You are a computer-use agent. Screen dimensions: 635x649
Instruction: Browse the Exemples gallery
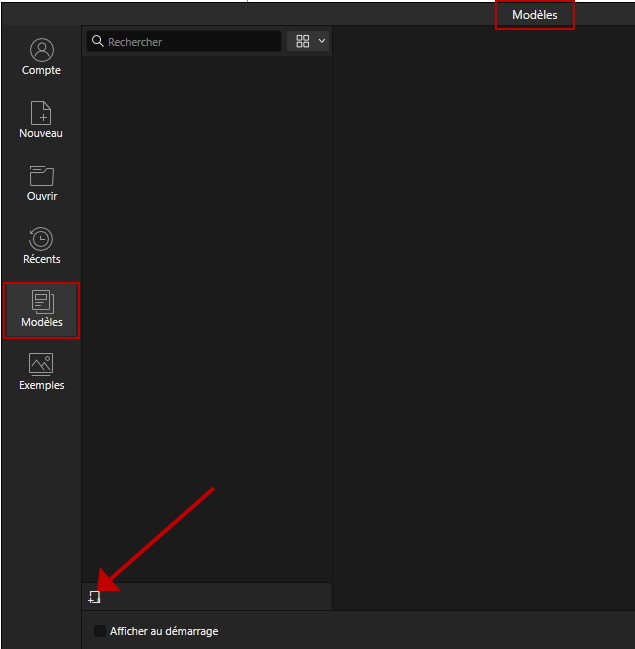[41, 372]
